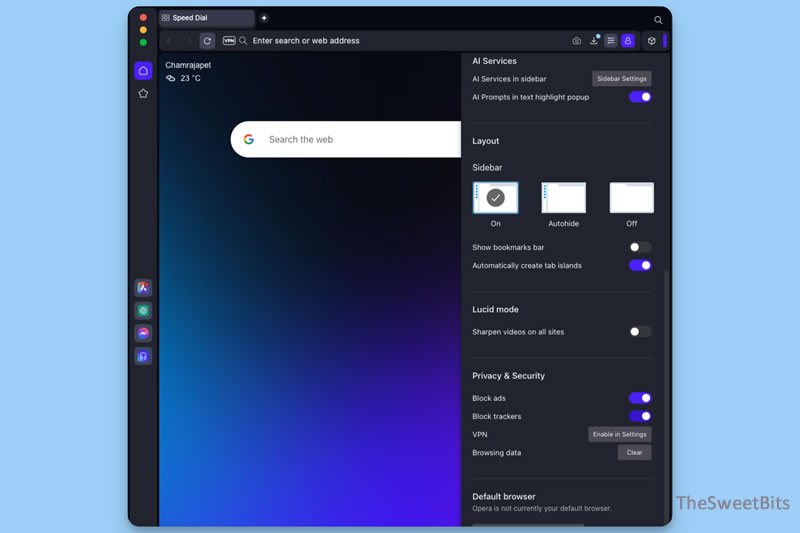Click the Easy Setup panel scrollbar
This screenshot has width=800, height=533.
(666, 397)
